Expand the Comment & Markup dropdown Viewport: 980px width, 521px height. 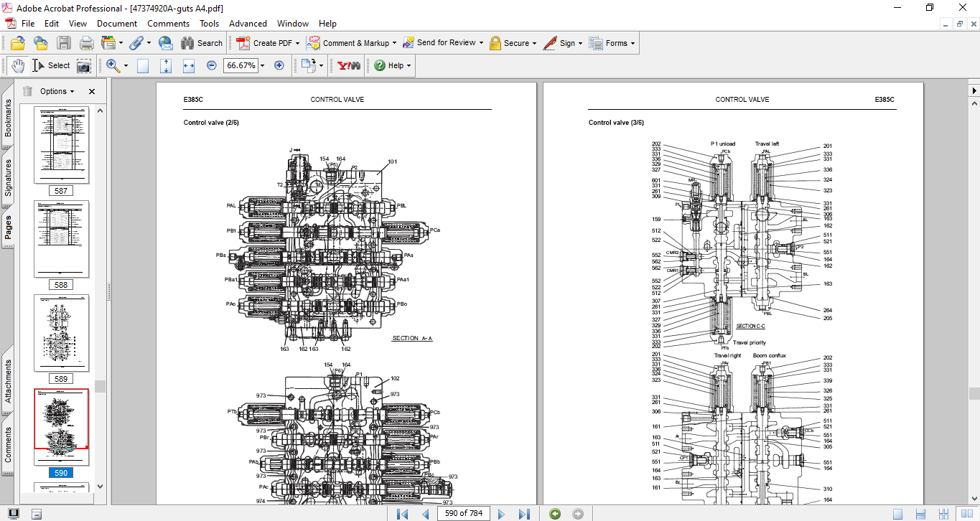point(395,43)
